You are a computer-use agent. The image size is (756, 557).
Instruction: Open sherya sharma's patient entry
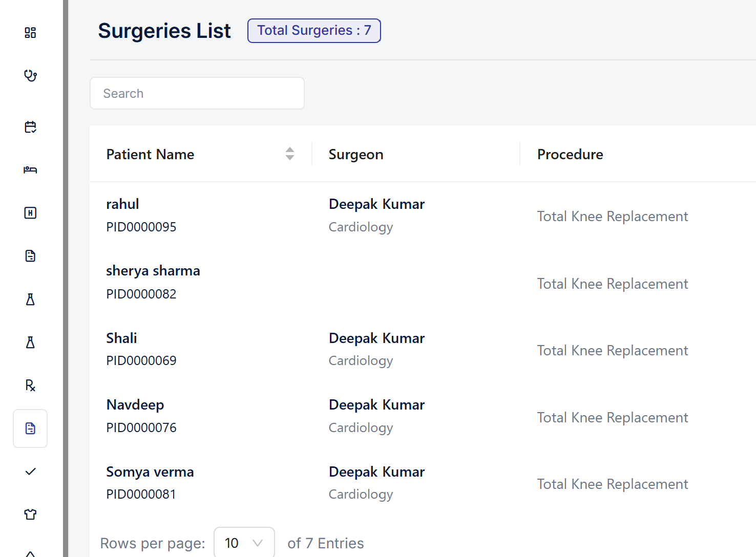tap(153, 271)
